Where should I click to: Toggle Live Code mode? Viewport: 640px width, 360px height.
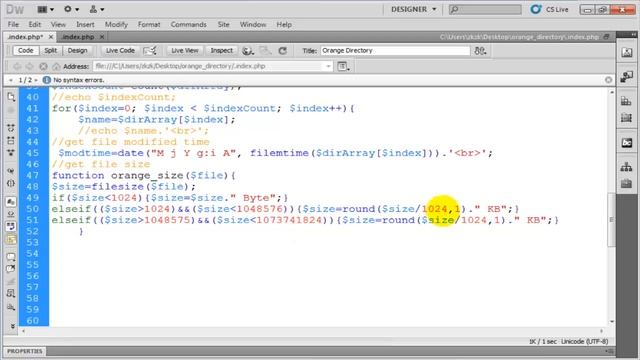(x=120, y=51)
